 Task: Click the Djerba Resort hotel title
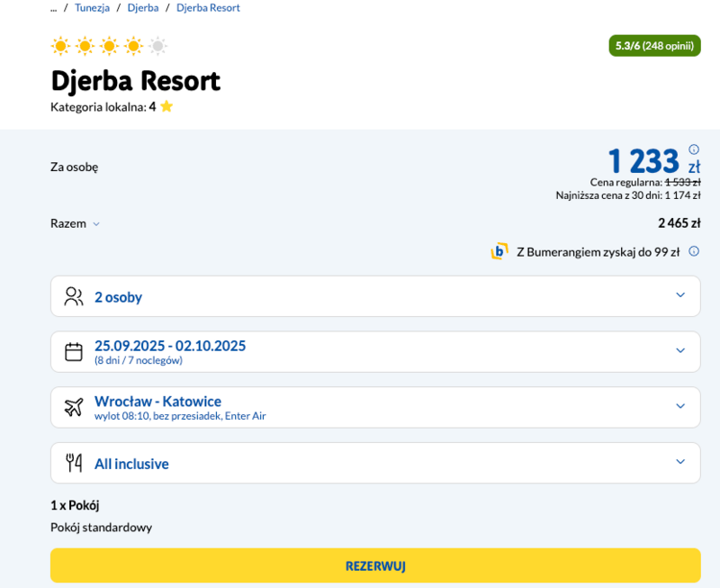(136, 81)
